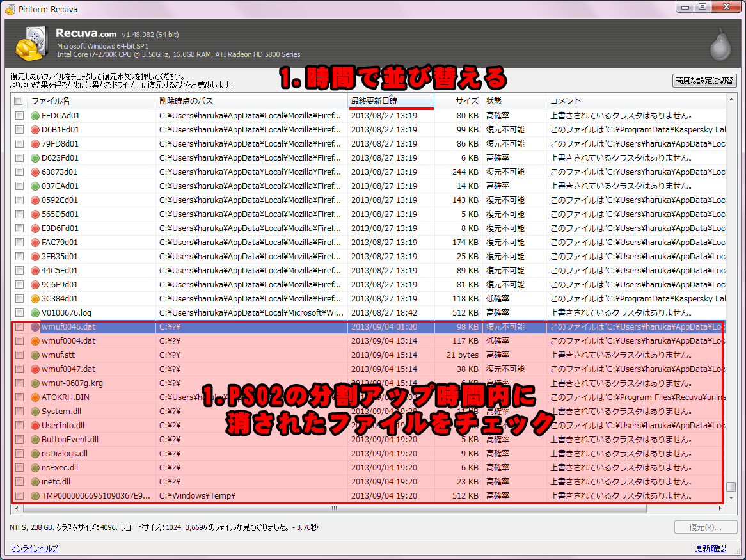Click the date 2013/09/04 01:00
746x560 pixels.
point(384,327)
